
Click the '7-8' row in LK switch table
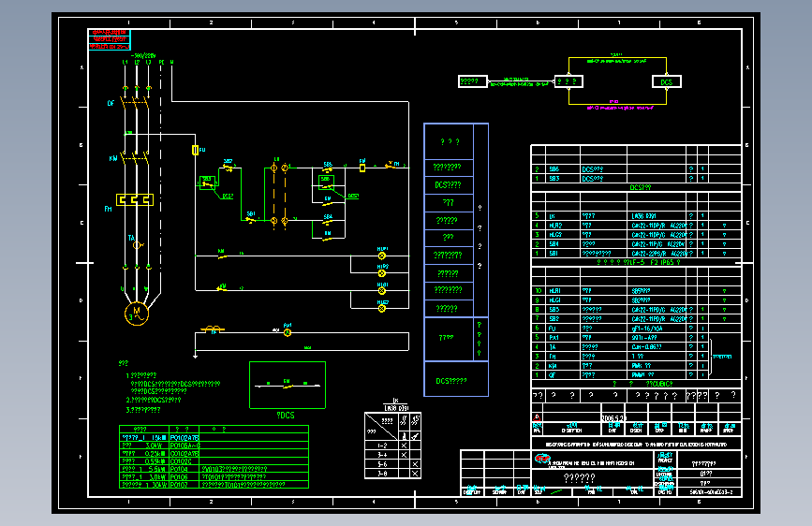point(392,474)
